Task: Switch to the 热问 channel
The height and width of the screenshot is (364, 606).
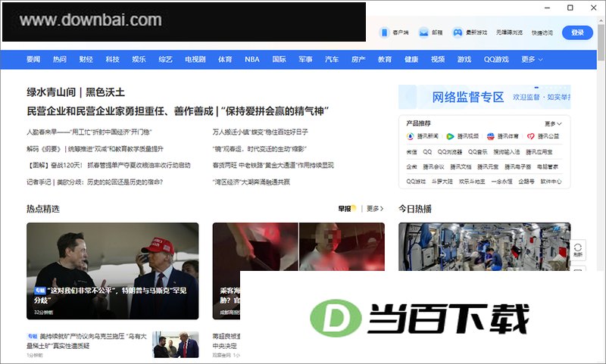Action: [x=60, y=60]
